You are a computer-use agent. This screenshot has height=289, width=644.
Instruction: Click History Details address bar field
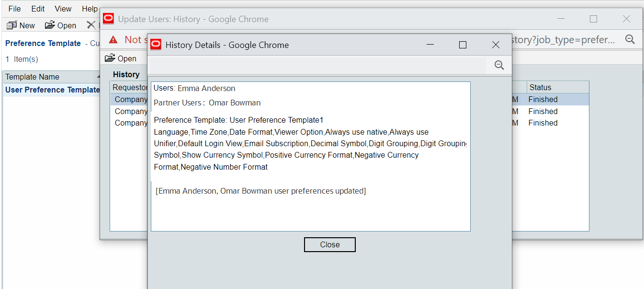pos(317,65)
